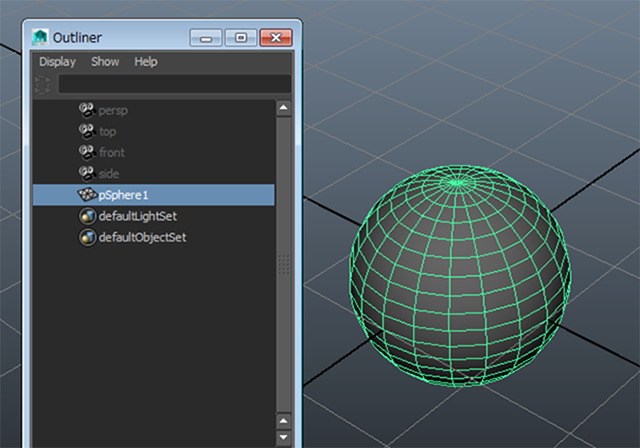Click the filter icon beside the search field

[43, 85]
